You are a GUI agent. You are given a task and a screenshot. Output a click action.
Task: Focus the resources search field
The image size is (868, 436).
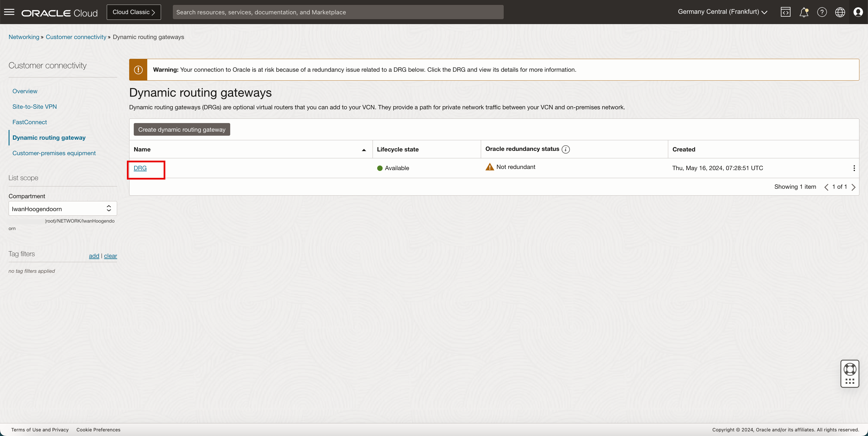(x=338, y=12)
